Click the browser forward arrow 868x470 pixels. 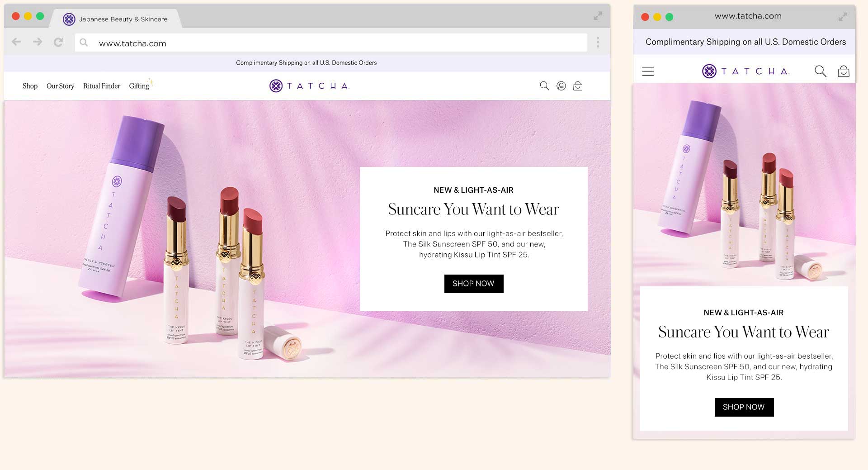[38, 42]
